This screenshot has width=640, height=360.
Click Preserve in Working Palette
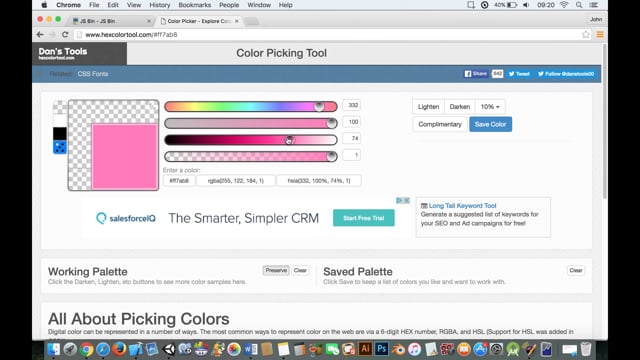pyautogui.click(x=276, y=270)
